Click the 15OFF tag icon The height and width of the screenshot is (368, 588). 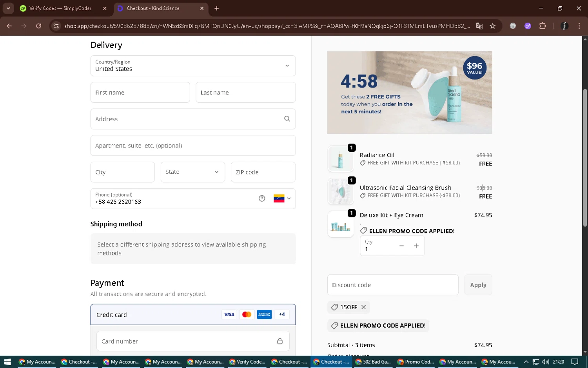pyautogui.click(x=334, y=307)
